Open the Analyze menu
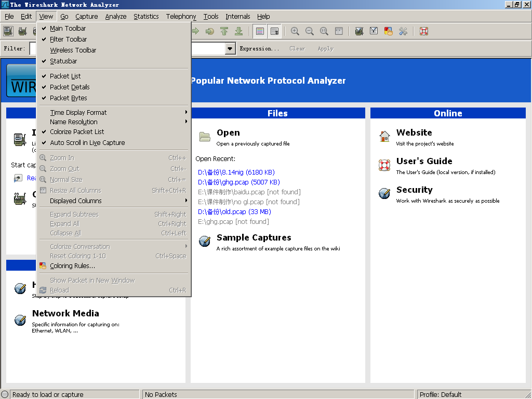This screenshot has height=399, width=532. [x=116, y=16]
